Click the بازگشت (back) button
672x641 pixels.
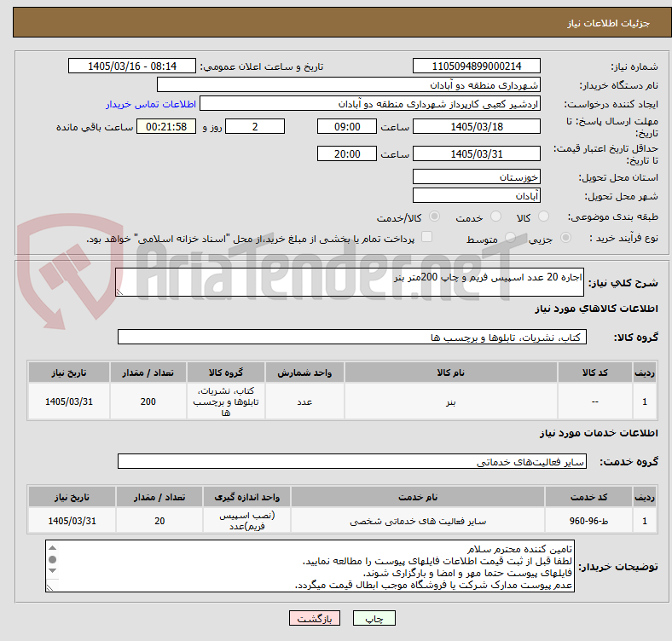point(315,618)
